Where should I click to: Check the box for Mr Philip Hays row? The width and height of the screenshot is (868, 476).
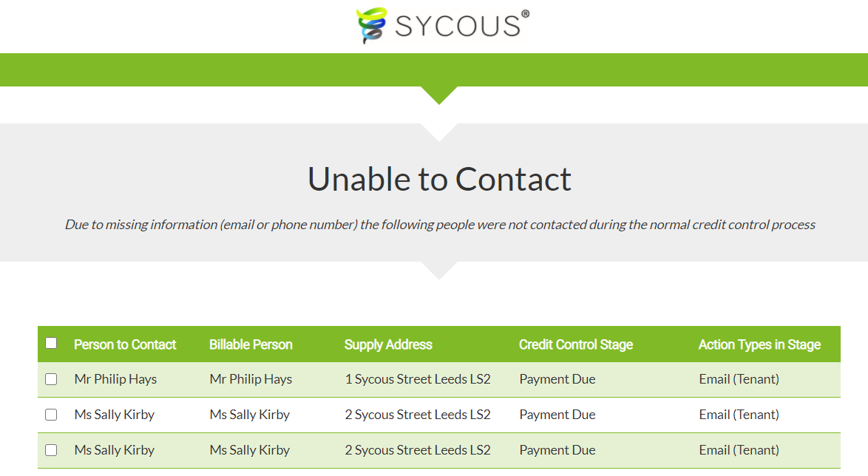[x=51, y=379]
